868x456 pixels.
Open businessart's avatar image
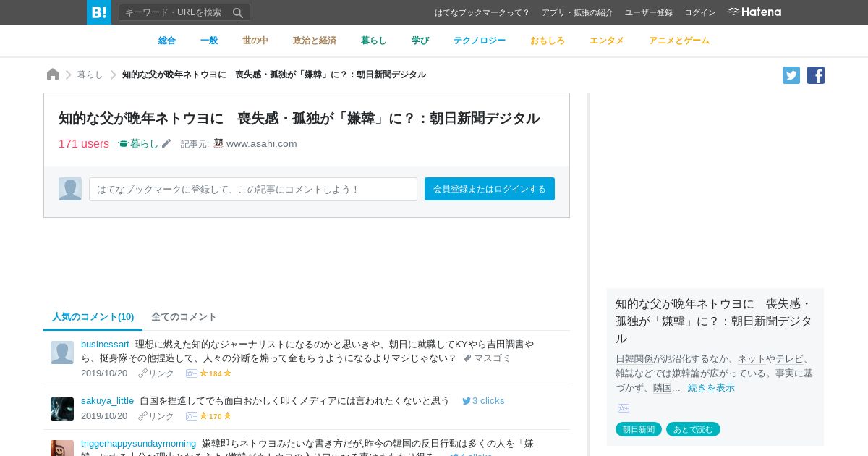[x=62, y=352]
